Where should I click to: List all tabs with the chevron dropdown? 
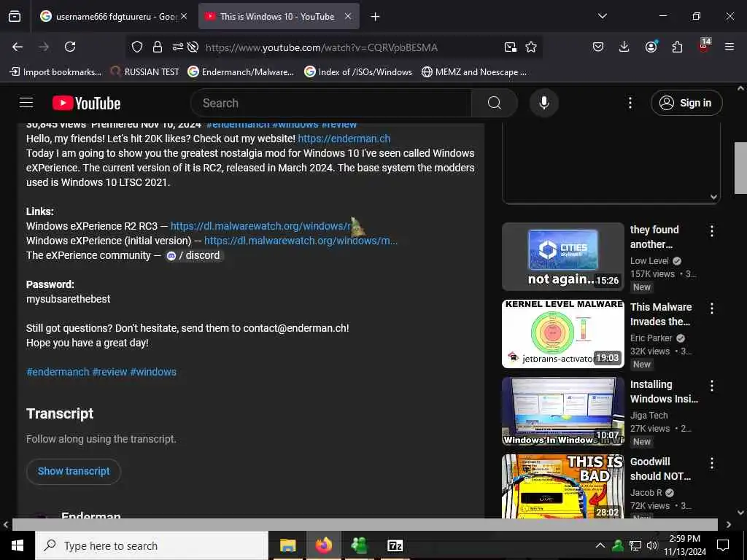tap(602, 16)
